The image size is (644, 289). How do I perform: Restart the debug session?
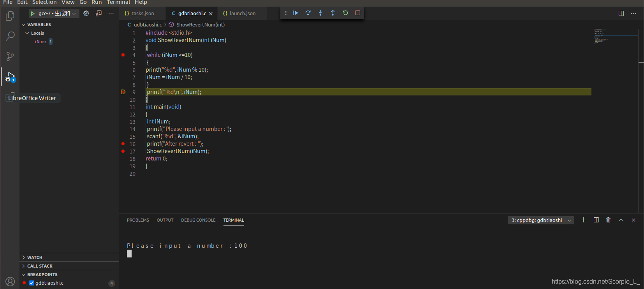(345, 13)
